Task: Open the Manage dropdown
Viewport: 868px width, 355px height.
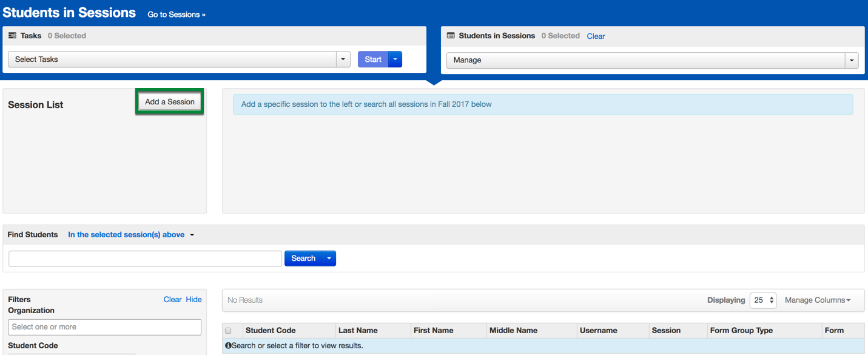Action: pyautogui.click(x=652, y=60)
